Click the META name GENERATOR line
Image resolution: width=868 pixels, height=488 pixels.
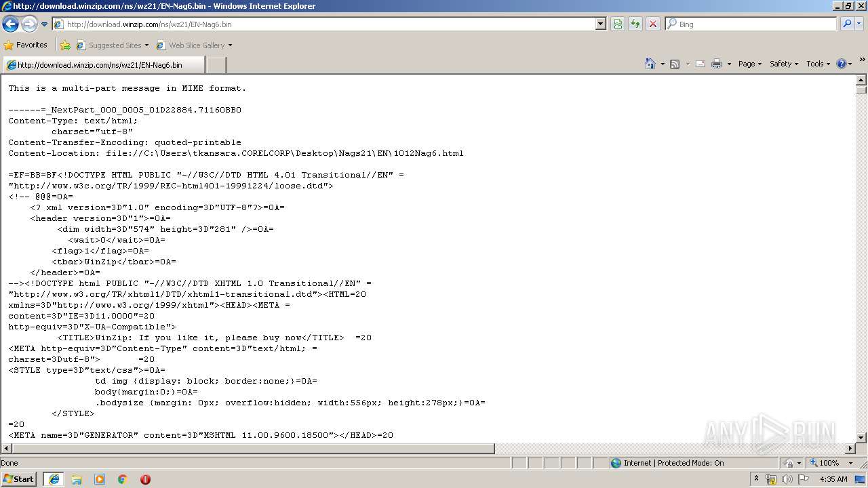point(201,435)
